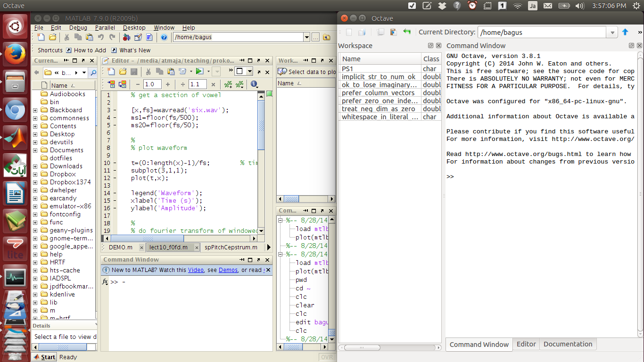
Task: Click the MATLAB Start button
Action: point(44,357)
